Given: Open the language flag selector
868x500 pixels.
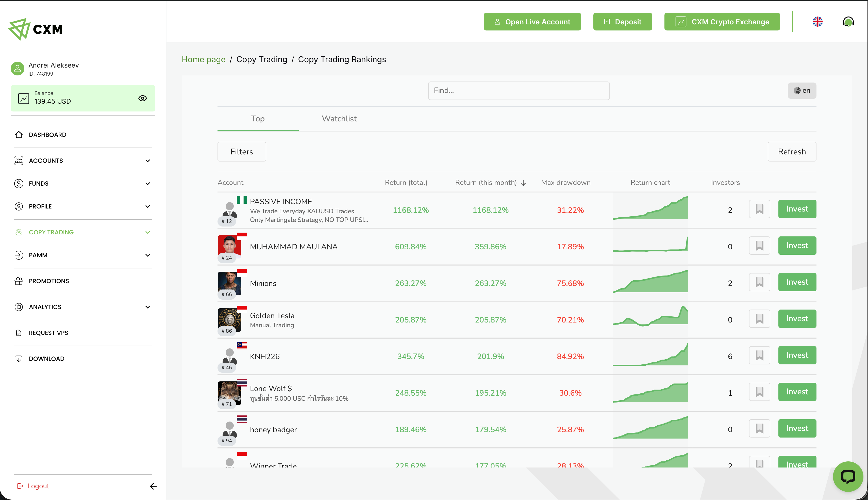Looking at the screenshot, I should (x=817, y=22).
